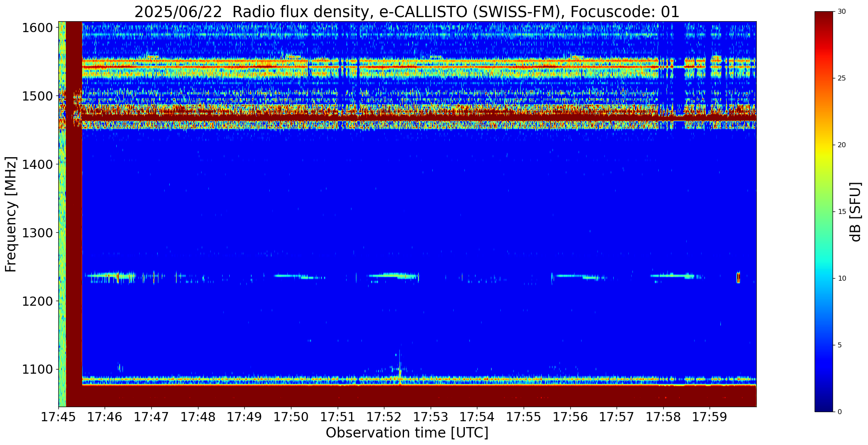The height and width of the screenshot is (445, 868).
Task: Click the 17:52 time tick label
Action: [384, 417]
